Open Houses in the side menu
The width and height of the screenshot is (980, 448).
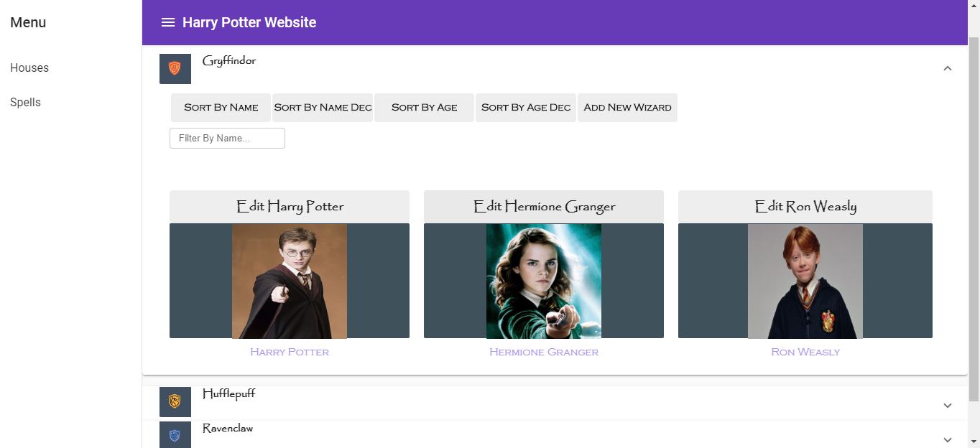click(x=29, y=67)
